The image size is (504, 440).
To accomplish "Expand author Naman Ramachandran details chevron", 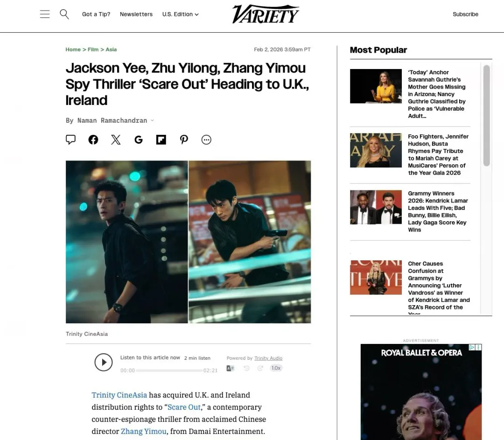I will point(152,120).
